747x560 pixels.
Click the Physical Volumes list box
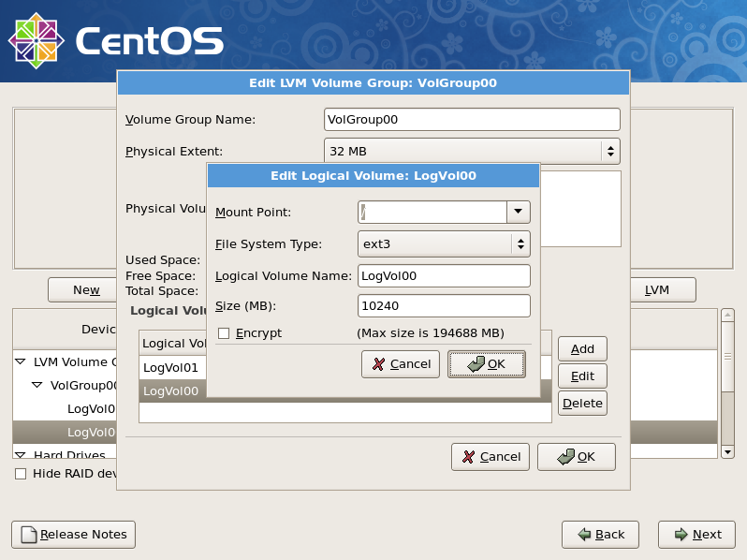580,209
